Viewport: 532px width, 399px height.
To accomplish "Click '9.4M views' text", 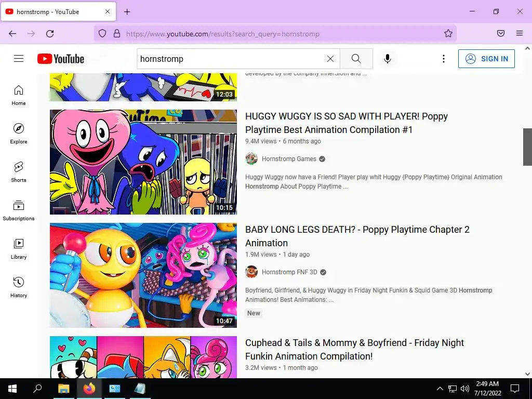I will [261, 141].
